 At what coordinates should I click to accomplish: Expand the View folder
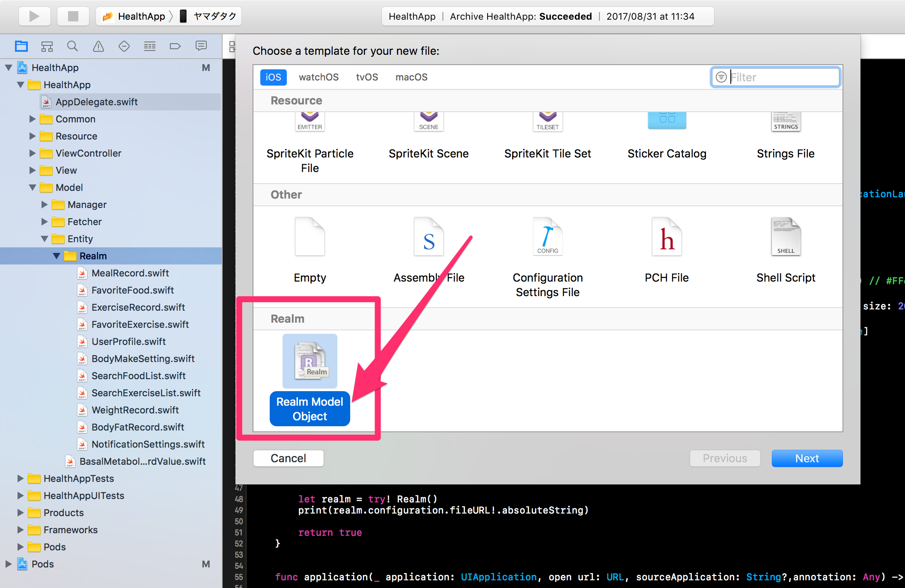(x=32, y=170)
